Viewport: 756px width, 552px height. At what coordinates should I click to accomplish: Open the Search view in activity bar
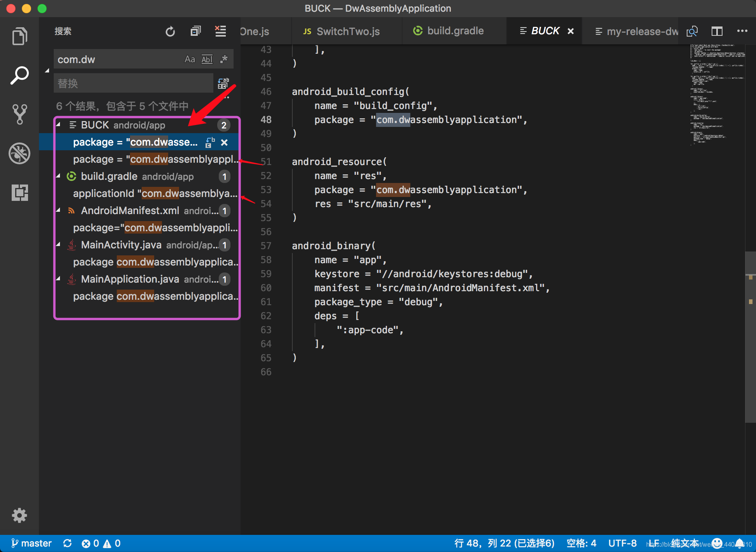tap(19, 75)
